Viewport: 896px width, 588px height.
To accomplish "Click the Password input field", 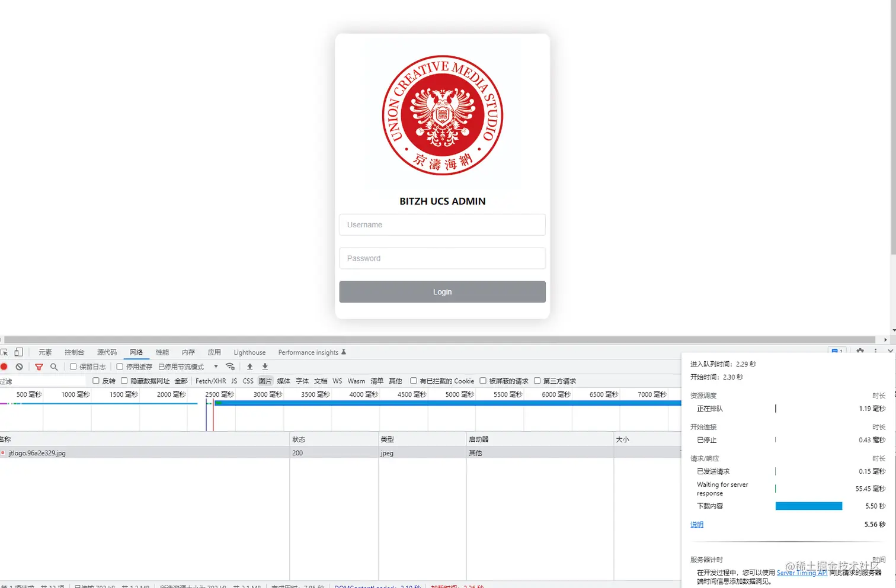I will [442, 258].
